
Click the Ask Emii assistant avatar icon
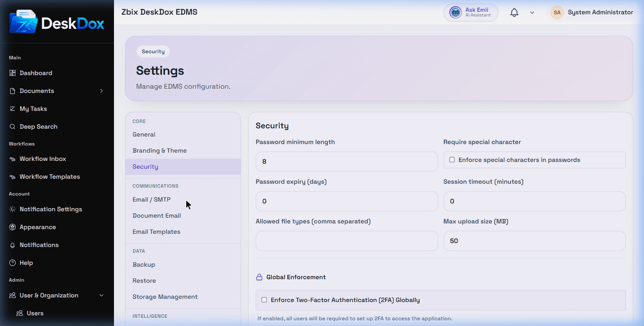(x=455, y=13)
